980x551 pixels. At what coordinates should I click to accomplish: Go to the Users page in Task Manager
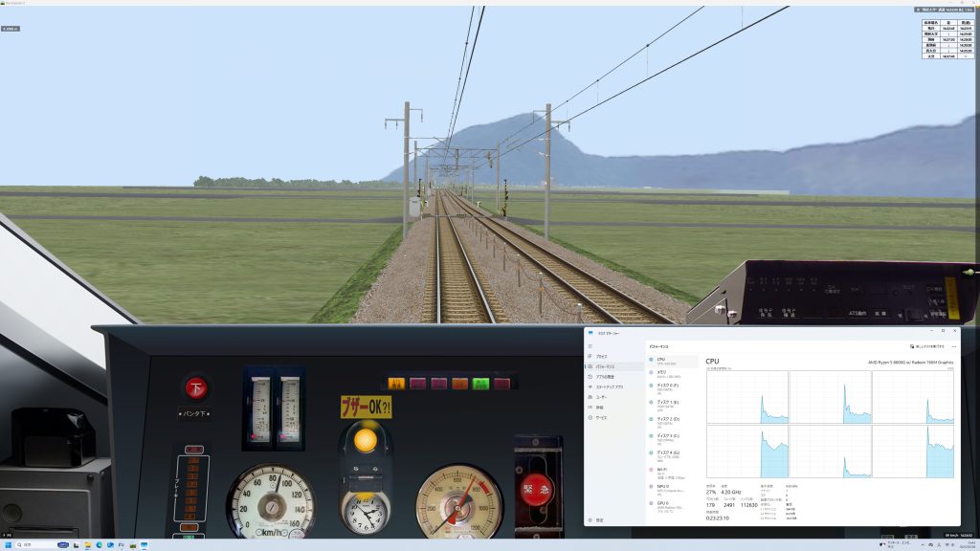[x=601, y=396]
